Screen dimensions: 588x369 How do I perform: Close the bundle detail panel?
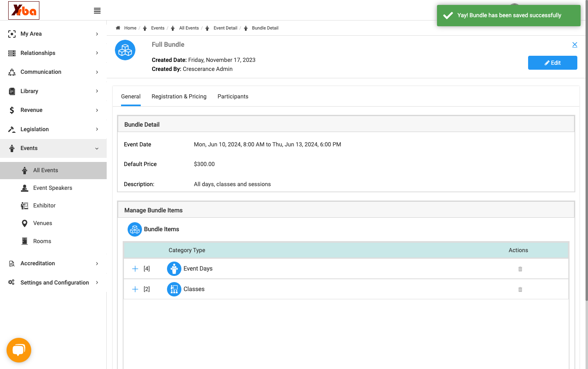click(x=574, y=45)
